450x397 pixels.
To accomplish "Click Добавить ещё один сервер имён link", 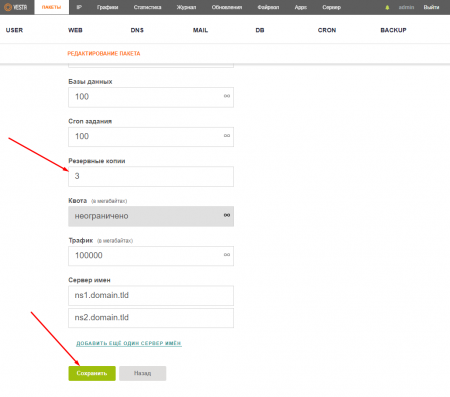I will (x=129, y=343).
